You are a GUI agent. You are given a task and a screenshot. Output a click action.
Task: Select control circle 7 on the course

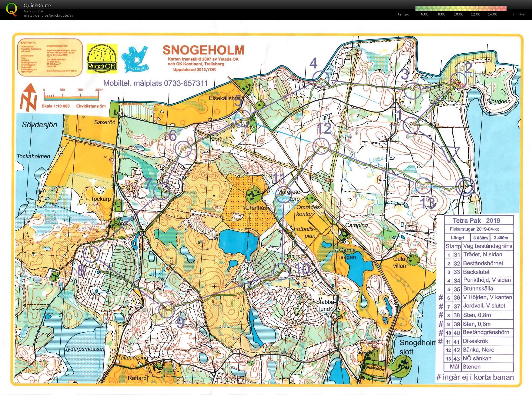(x=162, y=191)
